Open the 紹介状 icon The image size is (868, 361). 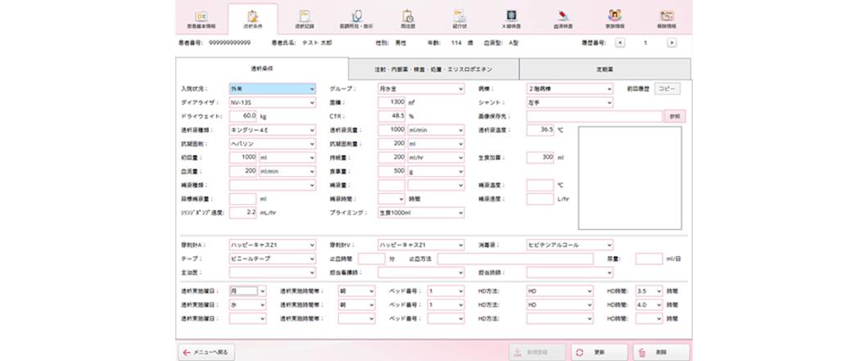(459, 18)
